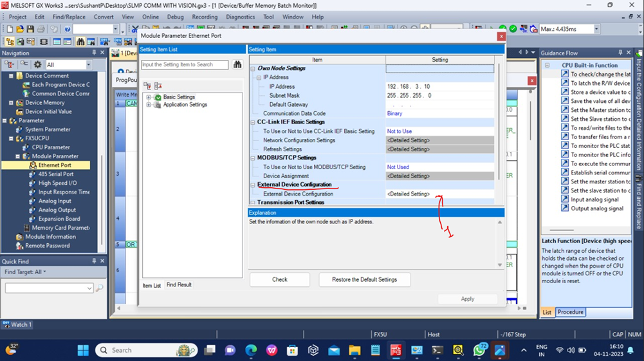Collapse the Module Parameter tree node
Image resolution: width=644 pixels, height=361 pixels.
pyautogui.click(x=17, y=156)
